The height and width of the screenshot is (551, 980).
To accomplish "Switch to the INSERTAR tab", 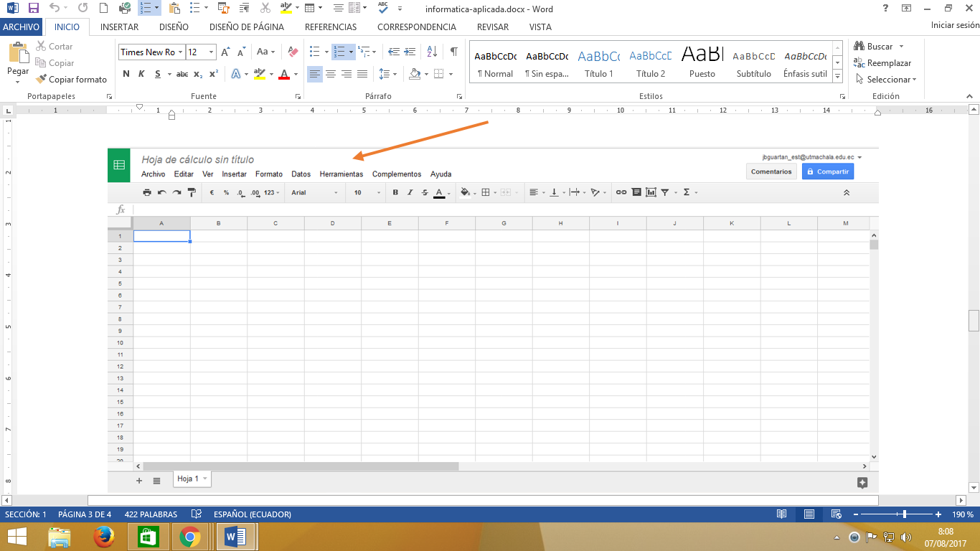I will point(120,27).
